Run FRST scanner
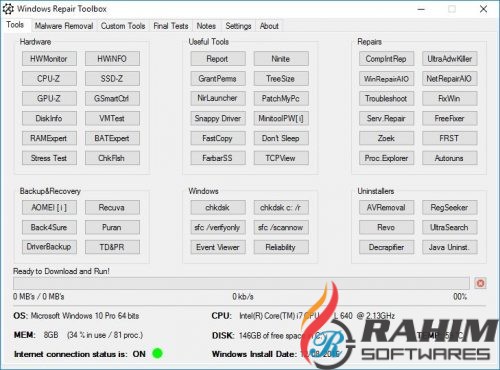Viewport: 500px width, 370px height. [450, 138]
